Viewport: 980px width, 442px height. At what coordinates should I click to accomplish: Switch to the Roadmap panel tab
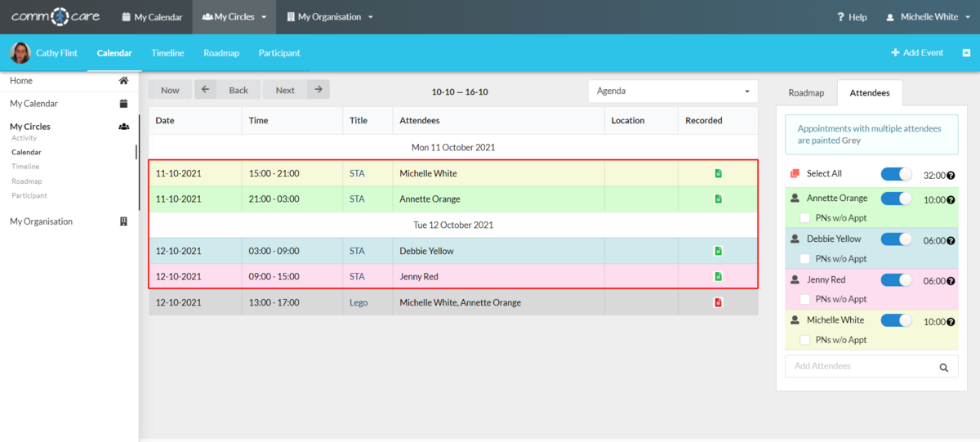pyautogui.click(x=806, y=93)
